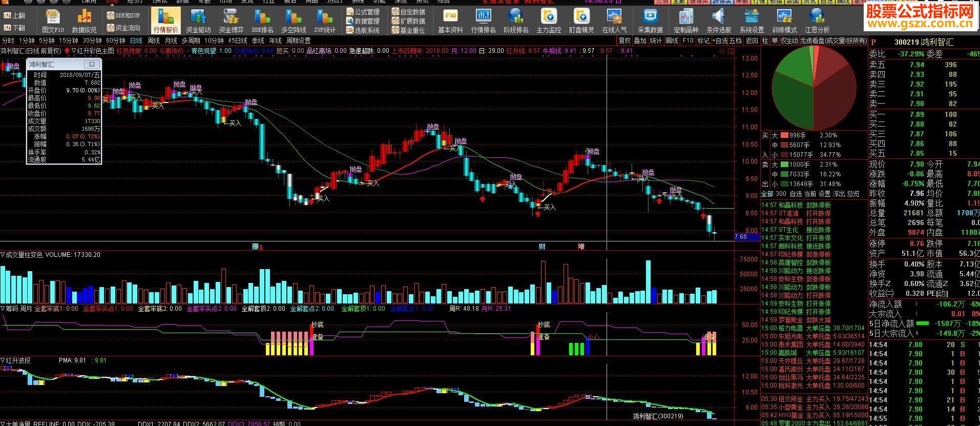Open the 江恩分析 globe icon
The image size is (980, 426).
pyautogui.click(x=817, y=21)
